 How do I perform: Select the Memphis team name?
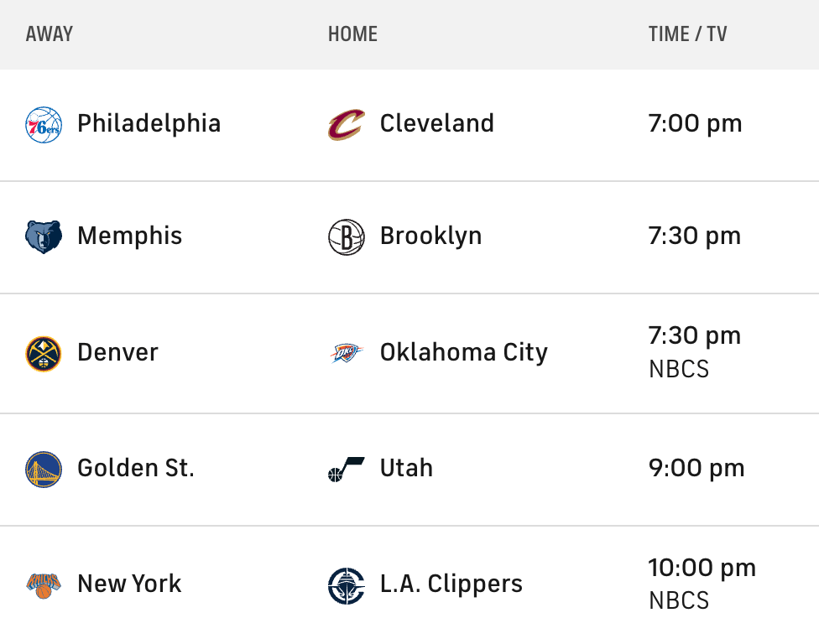pos(129,236)
